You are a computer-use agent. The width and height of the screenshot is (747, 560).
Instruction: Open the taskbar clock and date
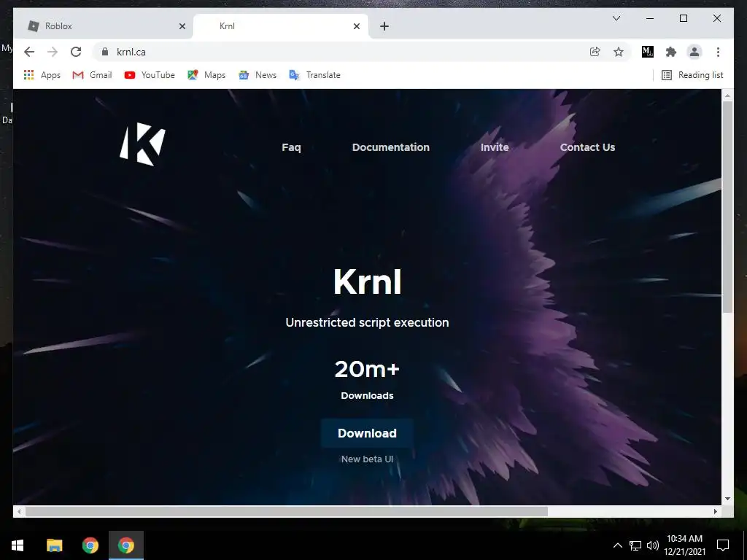pyautogui.click(x=684, y=545)
